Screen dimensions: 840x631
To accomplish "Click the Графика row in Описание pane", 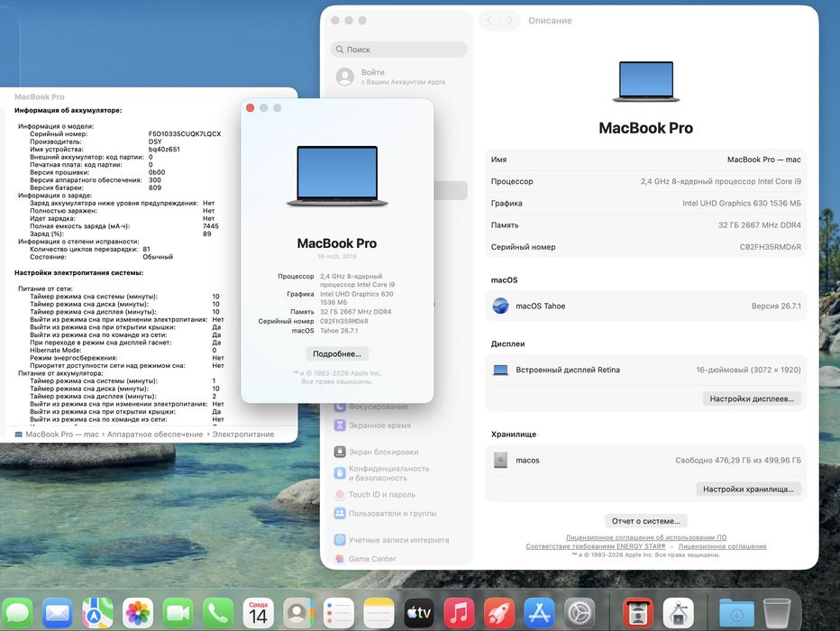I will pos(646,204).
